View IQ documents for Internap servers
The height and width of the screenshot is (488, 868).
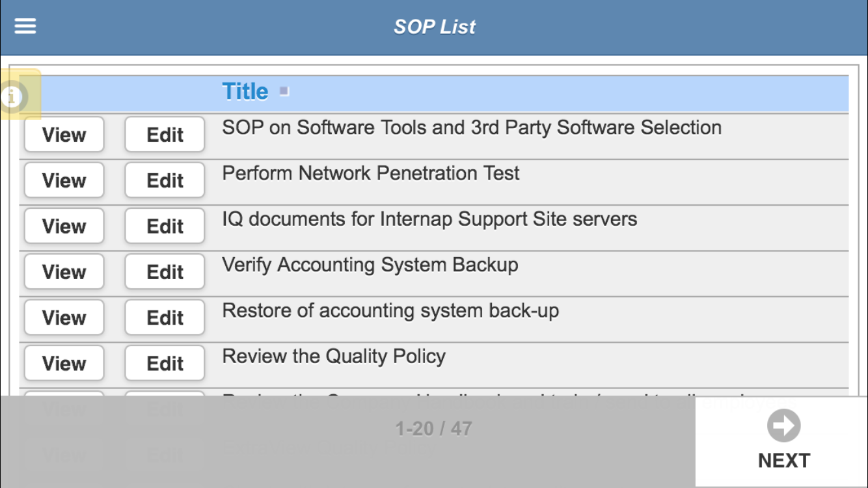[64, 226]
